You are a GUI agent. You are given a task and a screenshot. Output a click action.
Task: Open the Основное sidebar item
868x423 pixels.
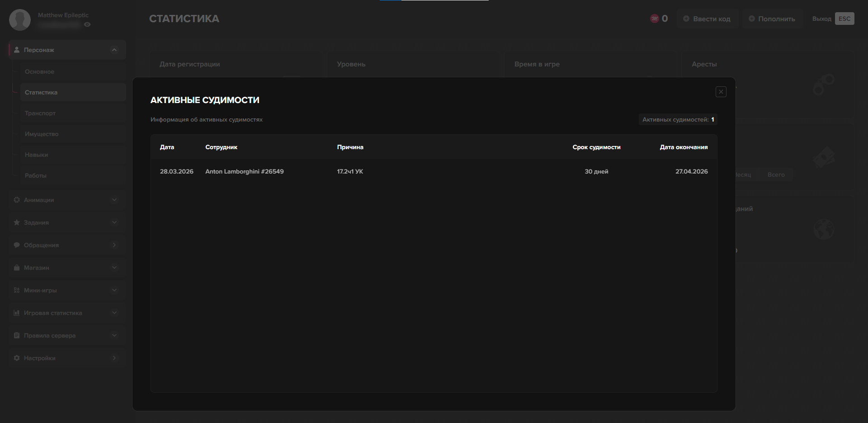pos(40,72)
